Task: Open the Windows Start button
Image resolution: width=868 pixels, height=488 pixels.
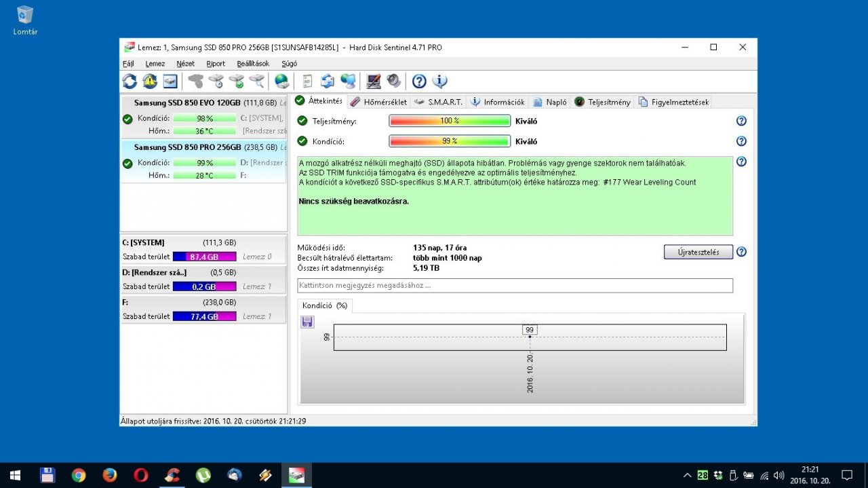Action: (16, 475)
